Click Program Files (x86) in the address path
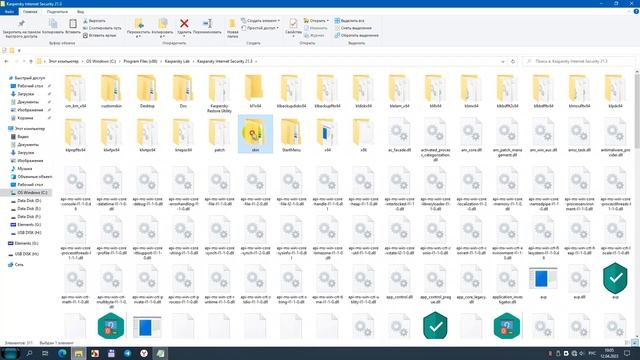 click(140, 61)
